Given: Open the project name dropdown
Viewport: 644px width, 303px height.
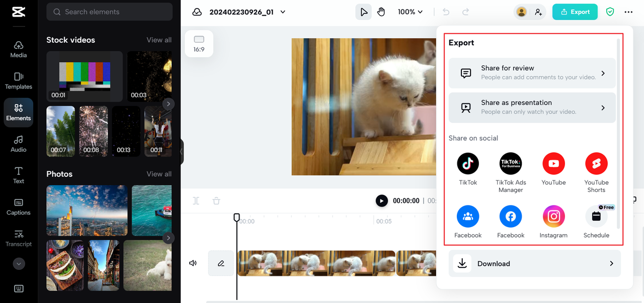Looking at the screenshot, I should point(283,11).
